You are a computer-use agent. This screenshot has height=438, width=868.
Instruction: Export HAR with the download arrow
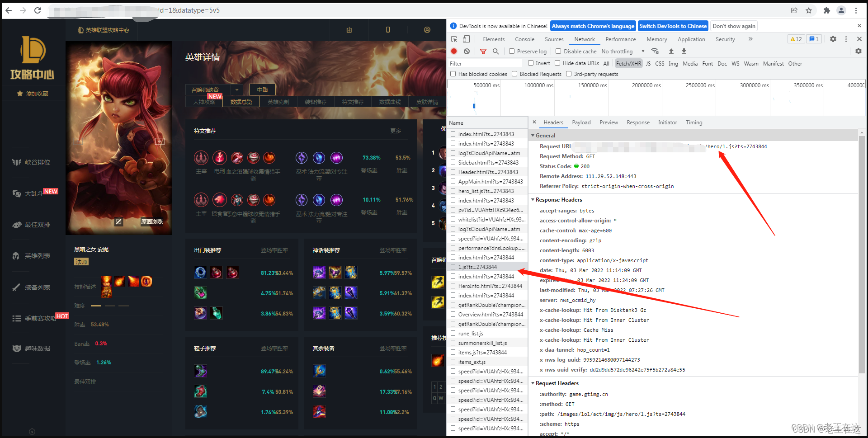[684, 51]
